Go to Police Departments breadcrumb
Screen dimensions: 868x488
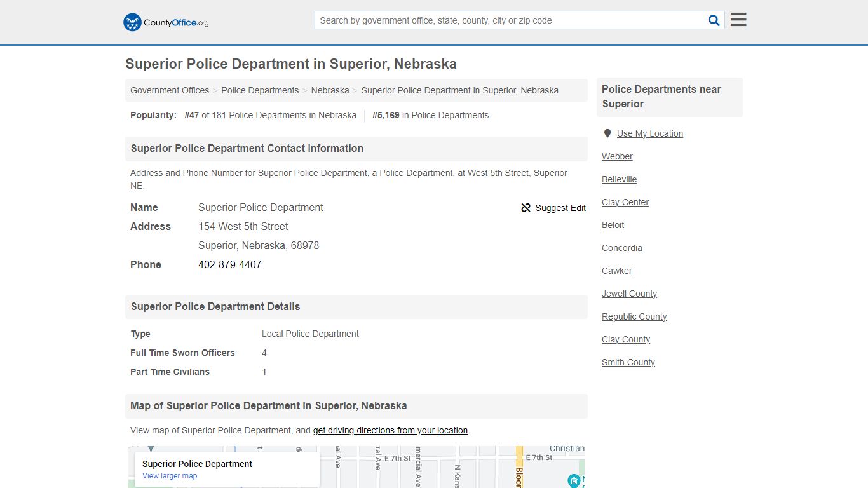pos(260,90)
